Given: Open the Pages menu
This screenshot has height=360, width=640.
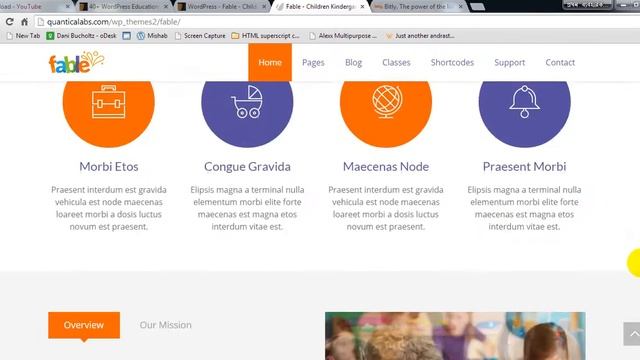Looking at the screenshot, I should pyautogui.click(x=313, y=62).
